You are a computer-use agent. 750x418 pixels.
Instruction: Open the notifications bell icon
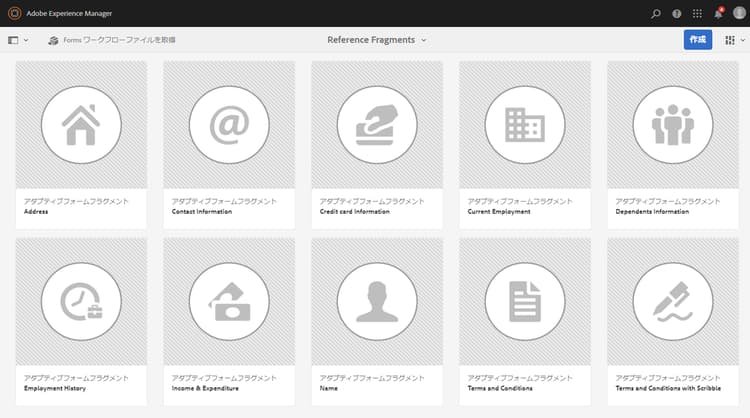(718, 13)
